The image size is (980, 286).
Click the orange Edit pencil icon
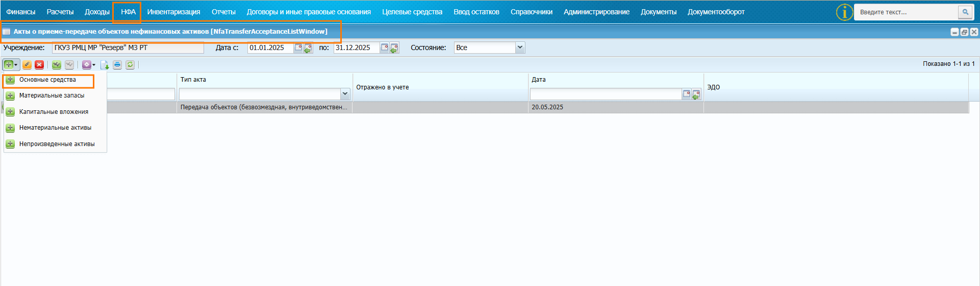point(27,65)
